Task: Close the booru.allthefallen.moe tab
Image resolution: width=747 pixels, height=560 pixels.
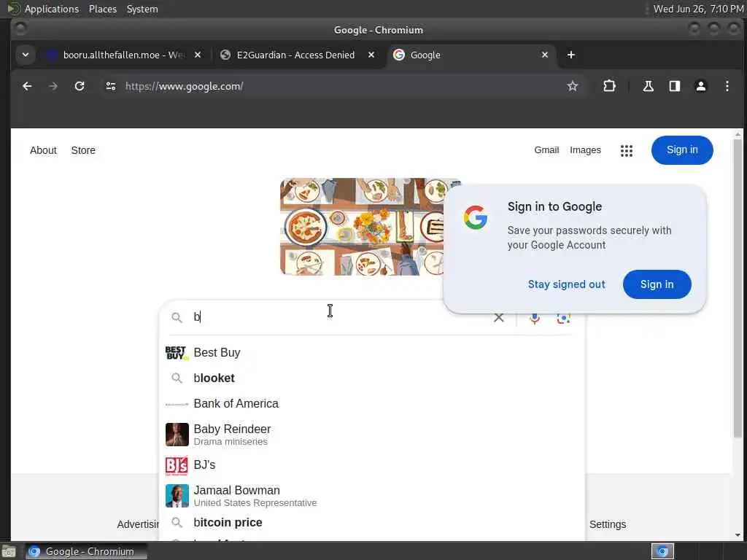Action: (x=198, y=55)
